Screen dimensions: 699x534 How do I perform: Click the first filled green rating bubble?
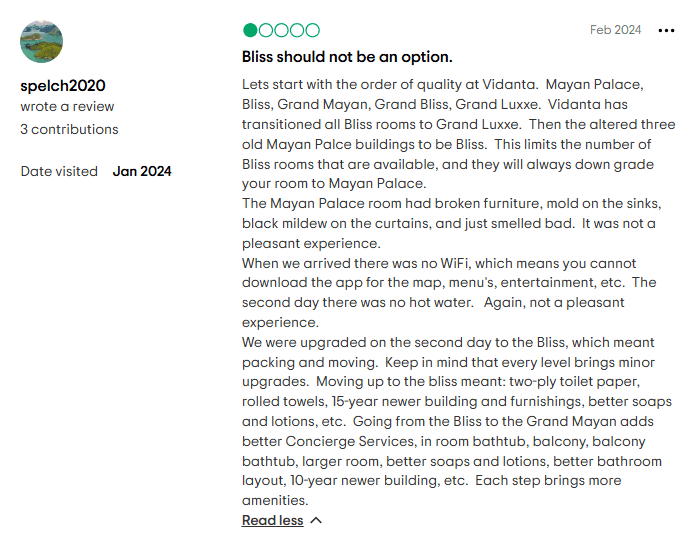pyautogui.click(x=250, y=30)
